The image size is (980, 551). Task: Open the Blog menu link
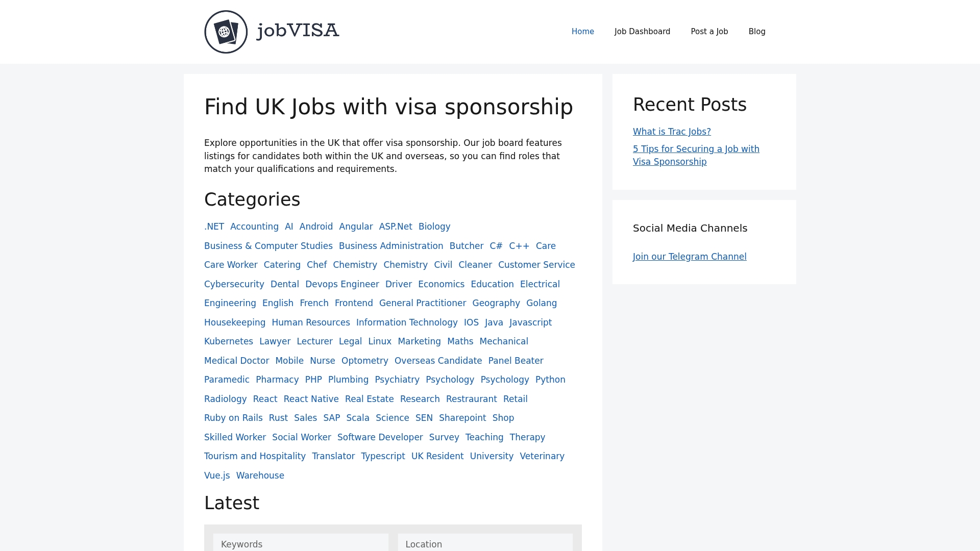756,32
